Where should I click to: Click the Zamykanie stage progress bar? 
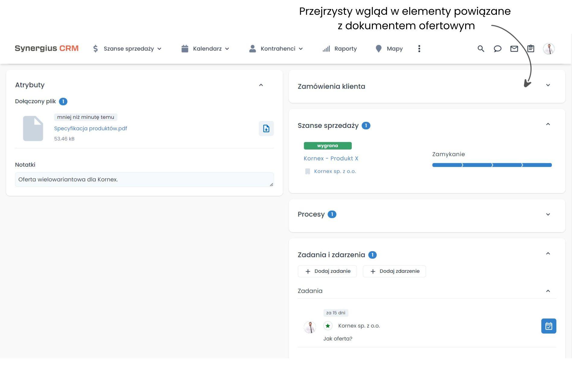coord(492,165)
